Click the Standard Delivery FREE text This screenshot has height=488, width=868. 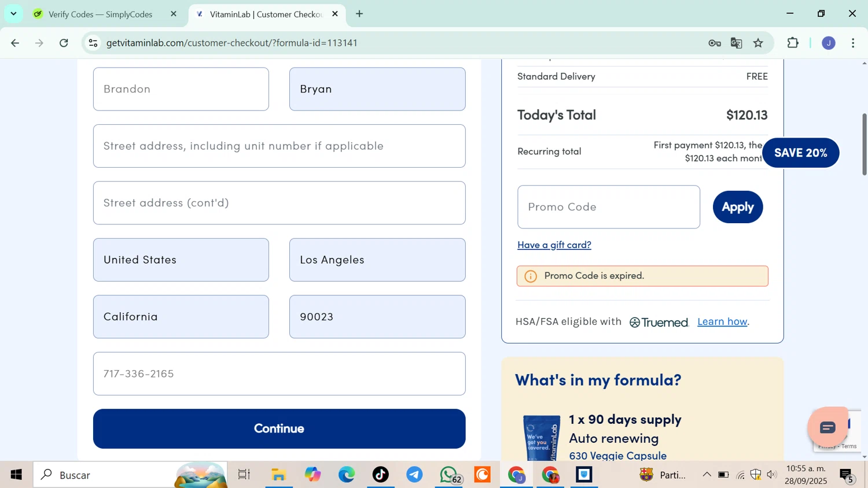(x=757, y=76)
